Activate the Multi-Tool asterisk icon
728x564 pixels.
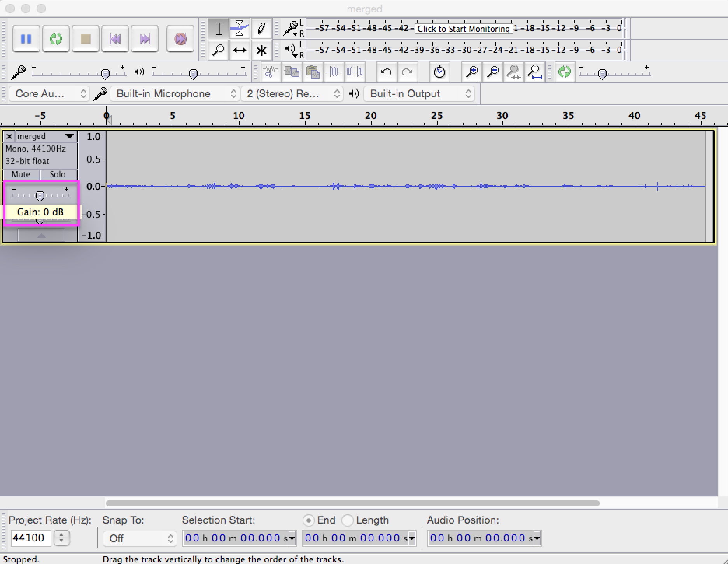[261, 50]
